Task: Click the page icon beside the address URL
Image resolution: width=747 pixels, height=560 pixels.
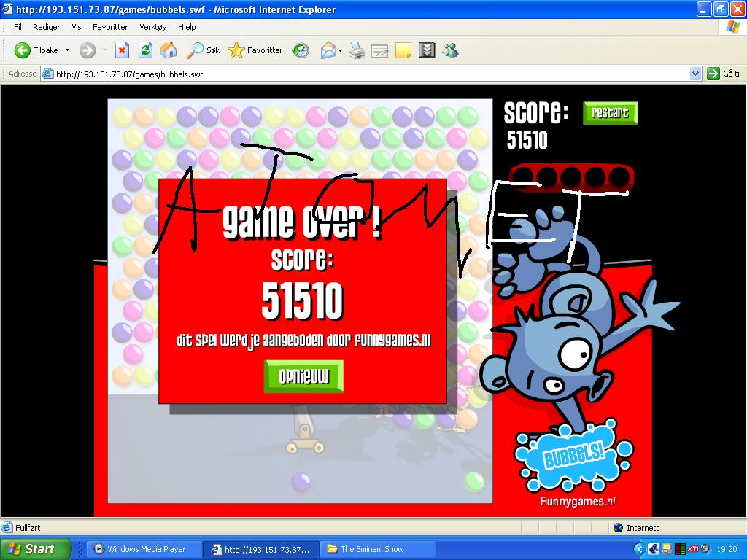Action: (x=47, y=74)
